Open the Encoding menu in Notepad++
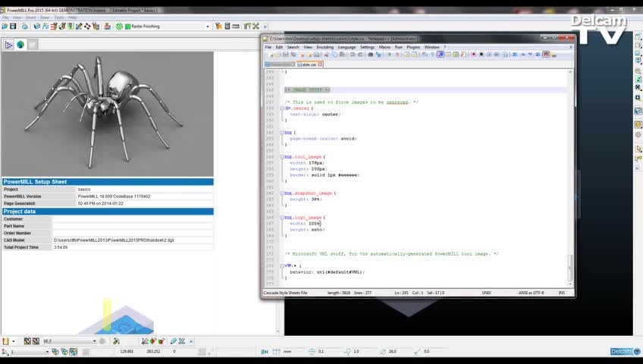The image size is (643, 364). [325, 47]
